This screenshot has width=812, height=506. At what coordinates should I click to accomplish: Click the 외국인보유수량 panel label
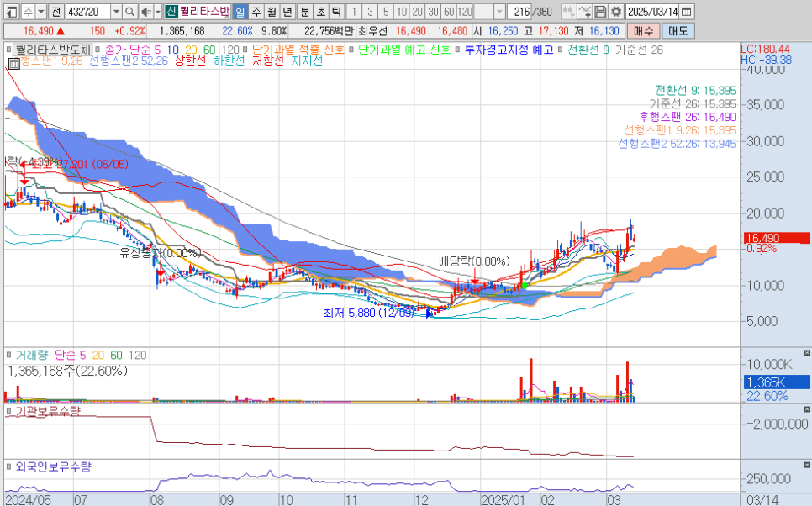pos(53,466)
